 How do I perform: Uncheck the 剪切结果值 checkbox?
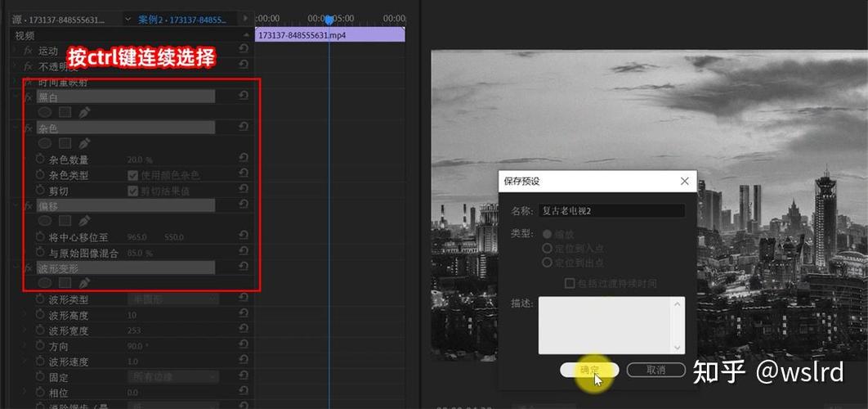coord(133,191)
